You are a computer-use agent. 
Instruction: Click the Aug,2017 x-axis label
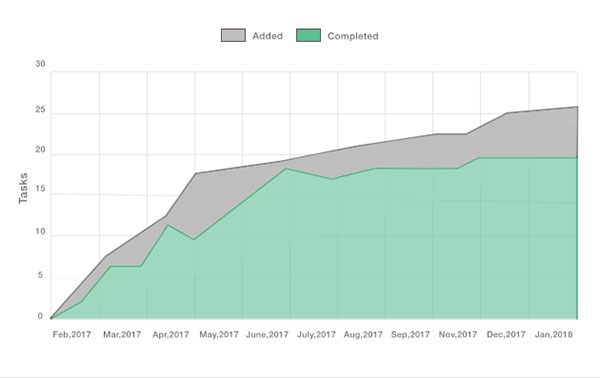coord(363,334)
